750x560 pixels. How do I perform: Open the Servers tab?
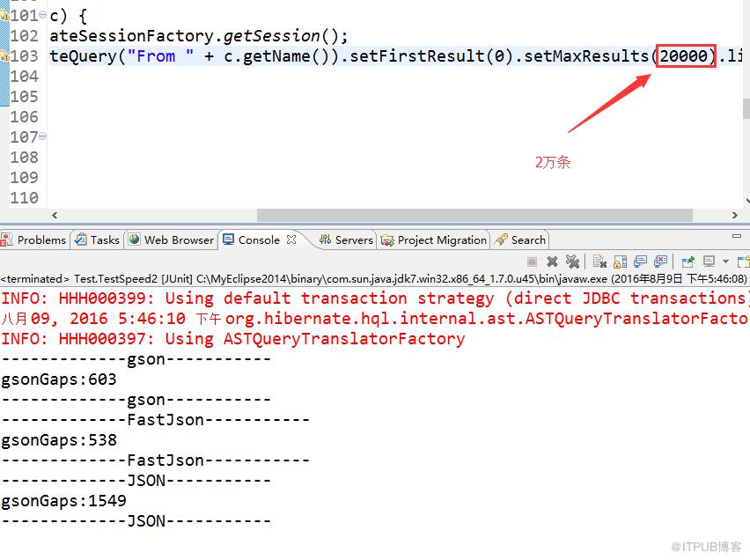tap(346, 239)
